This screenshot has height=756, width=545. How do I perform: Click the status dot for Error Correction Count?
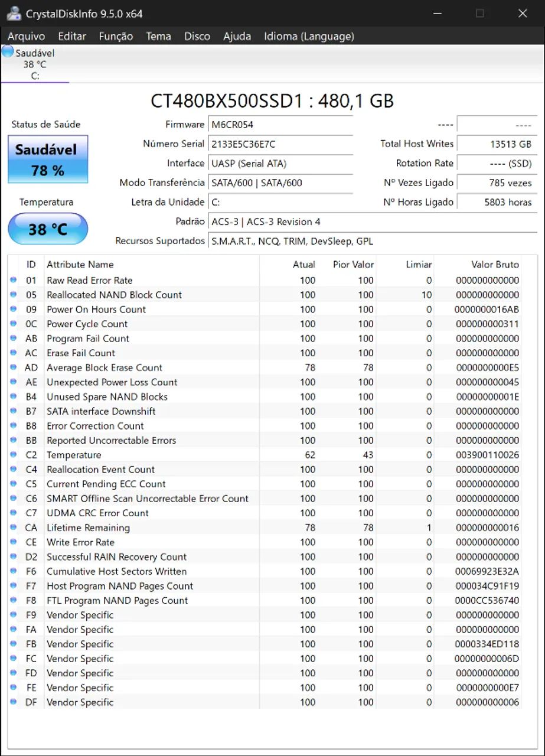13,426
